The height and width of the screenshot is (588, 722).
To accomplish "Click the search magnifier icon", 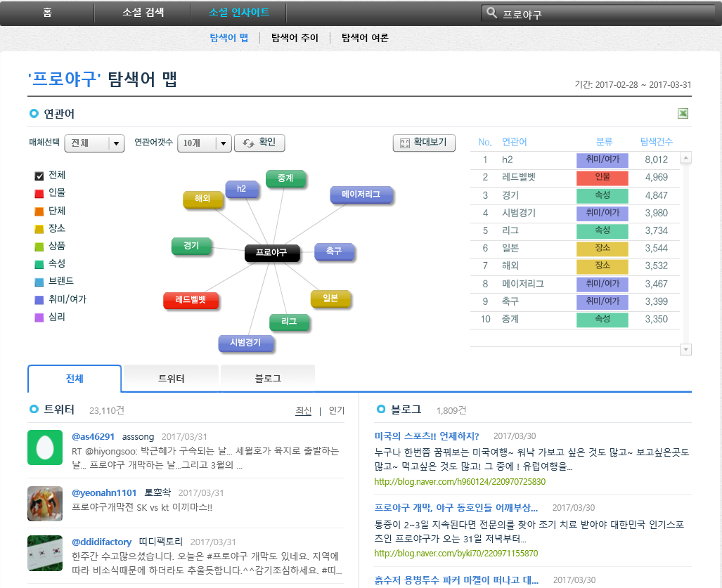I will click(492, 13).
